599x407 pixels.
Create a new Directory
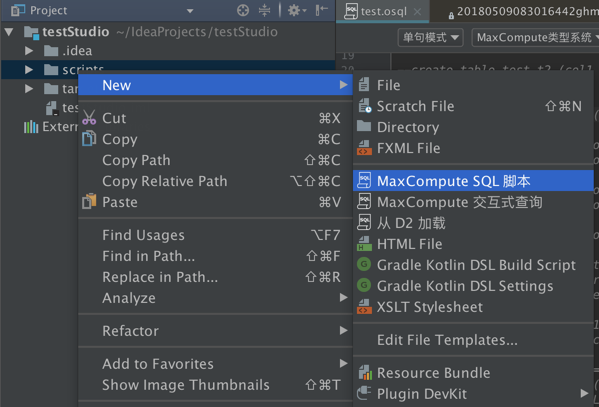point(473,127)
